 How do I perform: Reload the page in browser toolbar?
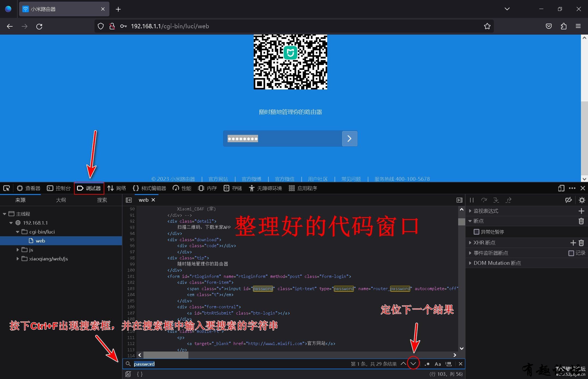[x=39, y=26]
